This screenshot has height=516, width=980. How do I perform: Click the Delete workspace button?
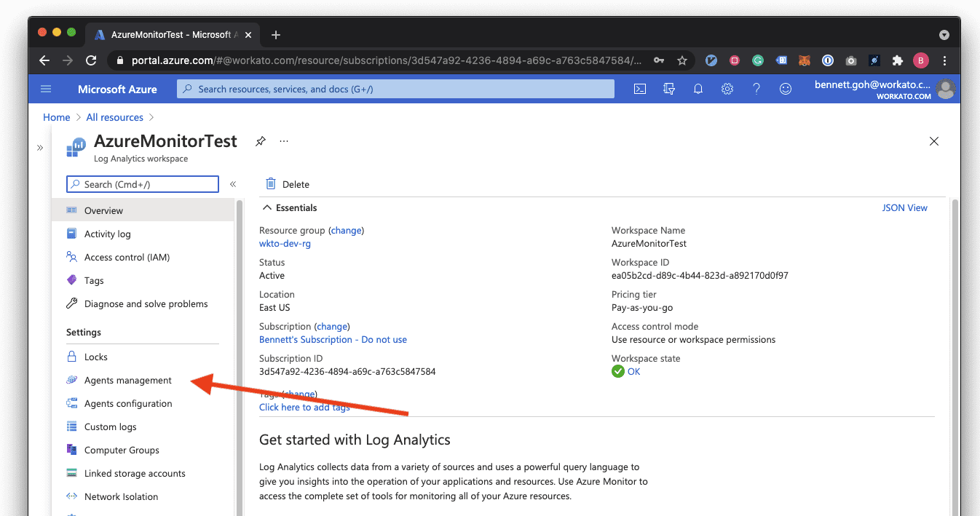click(288, 184)
